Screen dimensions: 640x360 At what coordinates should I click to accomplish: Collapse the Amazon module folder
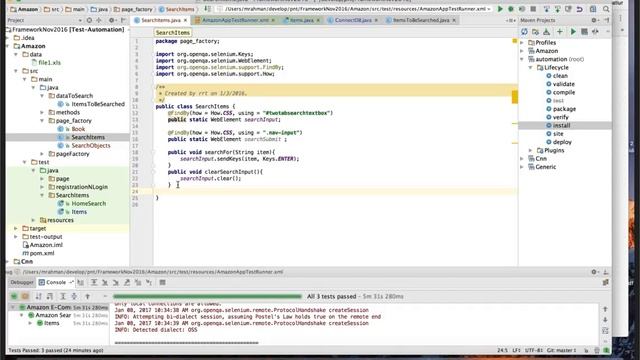click(x=8, y=46)
